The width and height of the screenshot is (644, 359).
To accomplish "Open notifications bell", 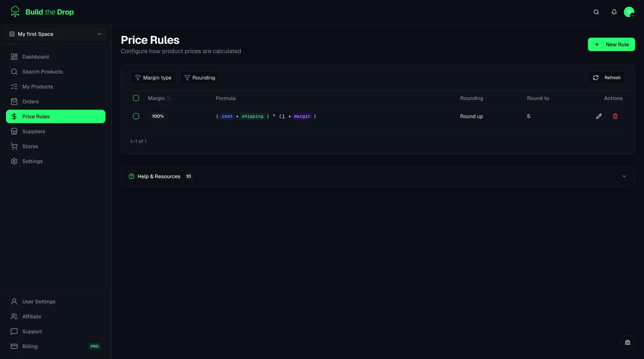I will pyautogui.click(x=614, y=12).
